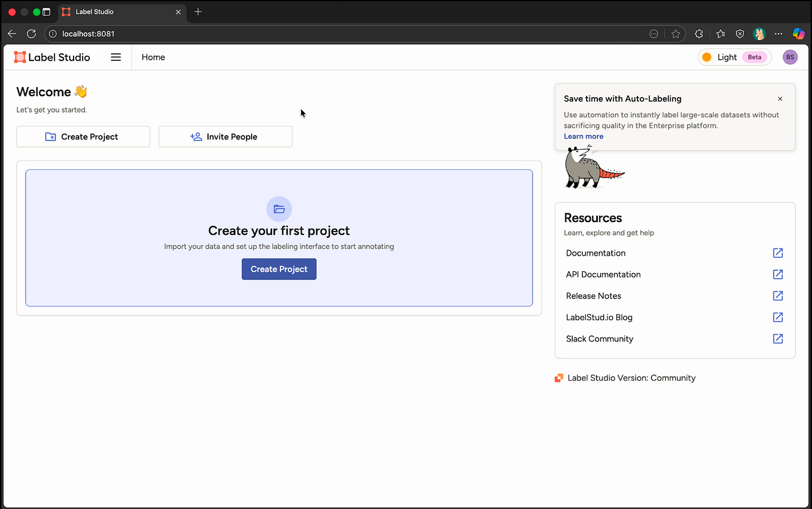Open a new browser tab with plus
Image resolution: width=812 pixels, height=509 pixels.
pos(198,12)
